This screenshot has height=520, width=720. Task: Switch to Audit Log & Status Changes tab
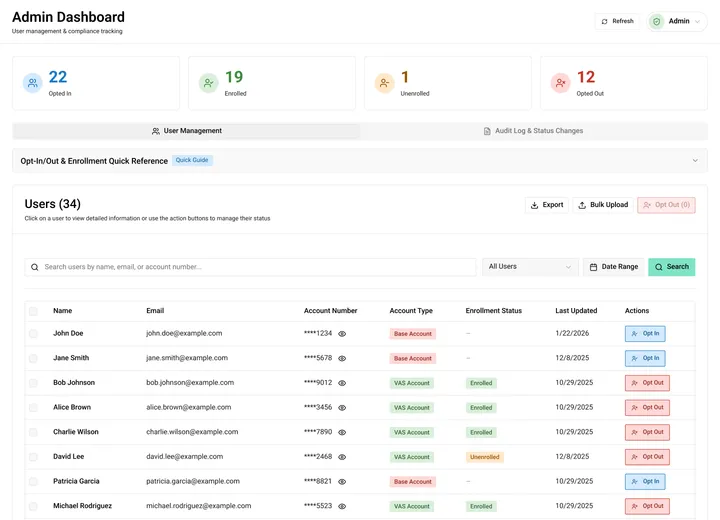[533, 131]
